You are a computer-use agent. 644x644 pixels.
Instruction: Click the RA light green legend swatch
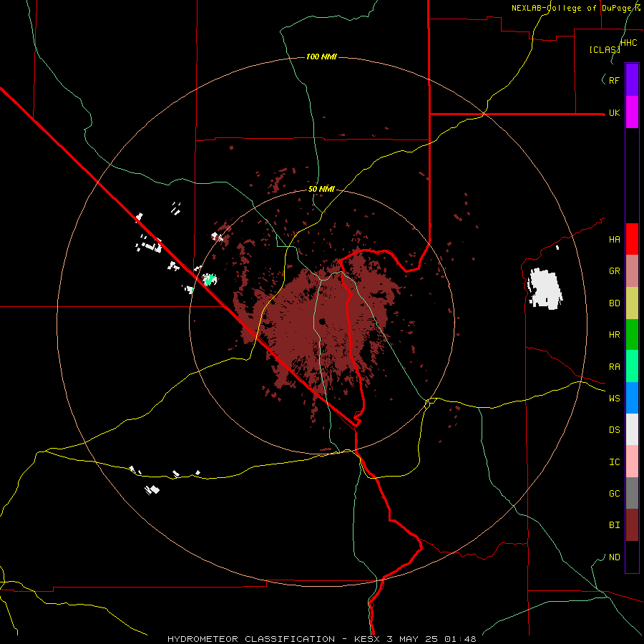[632, 366]
